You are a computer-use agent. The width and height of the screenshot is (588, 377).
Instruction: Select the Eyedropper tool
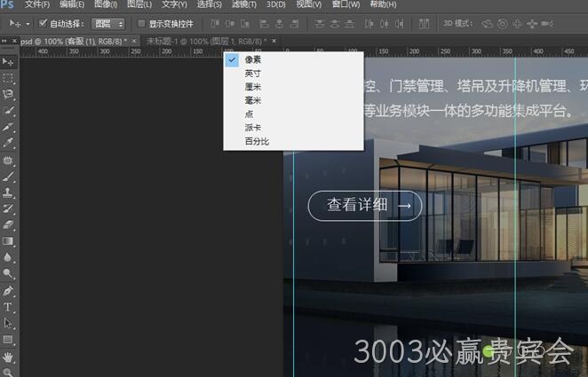pos(8,143)
